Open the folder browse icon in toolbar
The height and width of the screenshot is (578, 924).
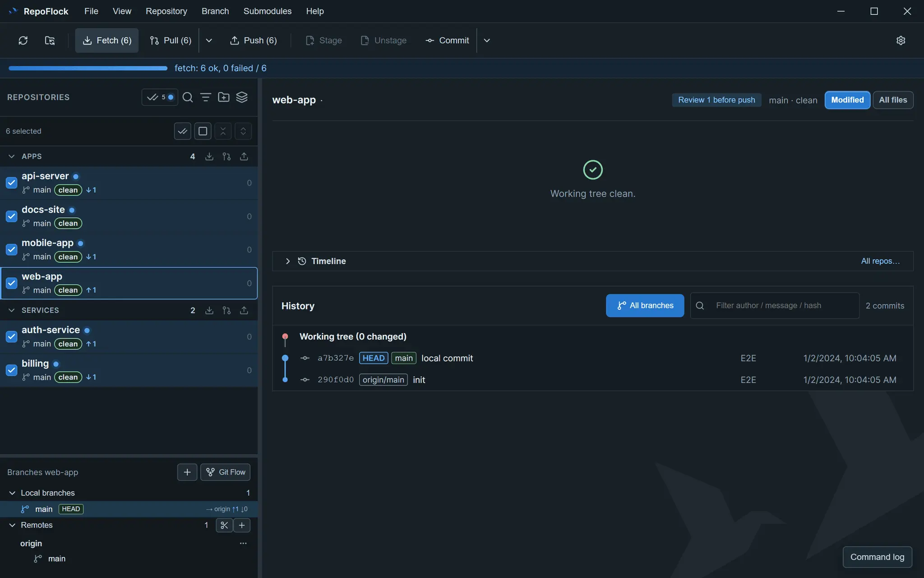point(50,41)
